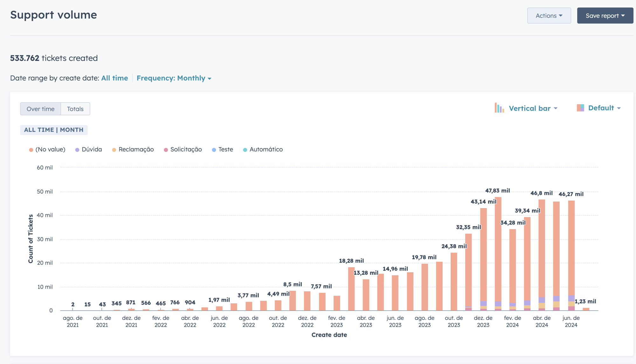Click the bar labeled 8,5 mil
Image resolution: width=636 pixels, height=364 pixels.
click(293, 300)
